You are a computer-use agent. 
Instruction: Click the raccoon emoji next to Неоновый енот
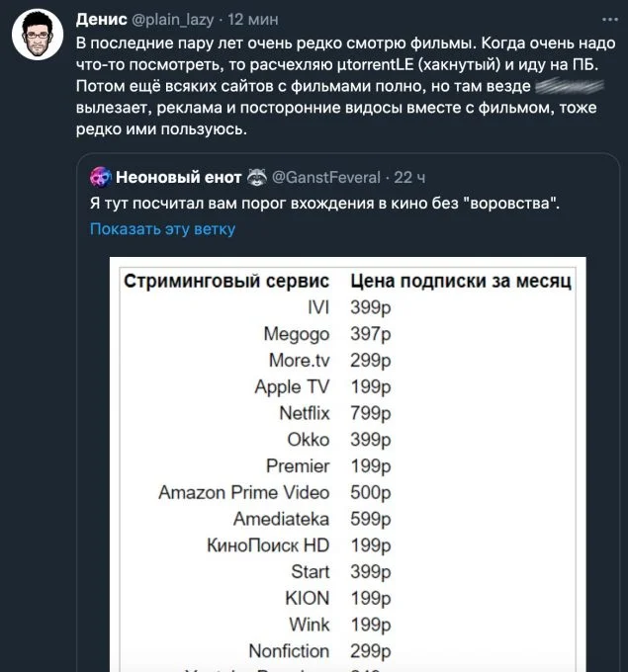[x=257, y=177]
